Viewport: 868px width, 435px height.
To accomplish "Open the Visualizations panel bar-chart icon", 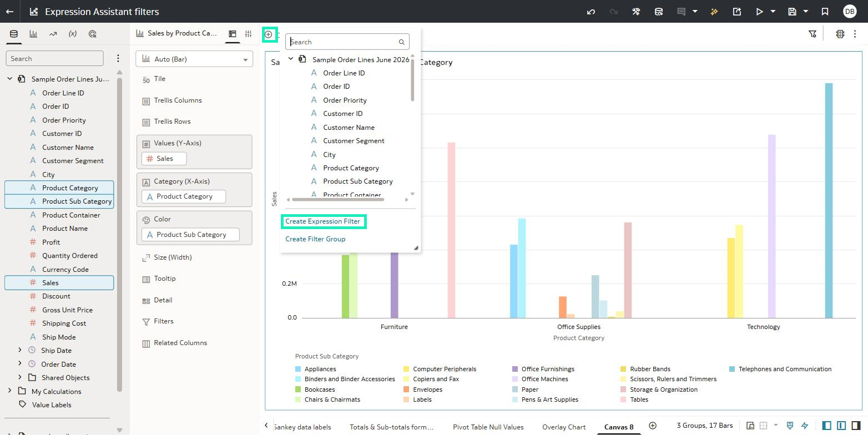I will point(33,34).
